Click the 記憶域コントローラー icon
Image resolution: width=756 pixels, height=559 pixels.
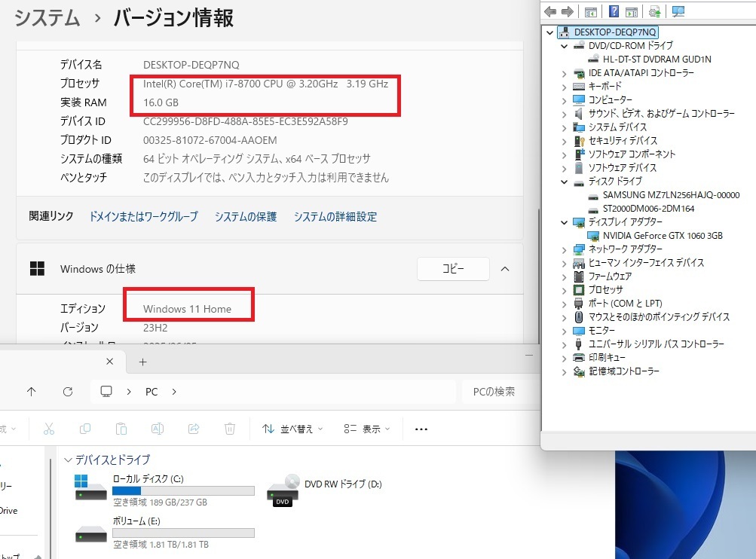[579, 371]
